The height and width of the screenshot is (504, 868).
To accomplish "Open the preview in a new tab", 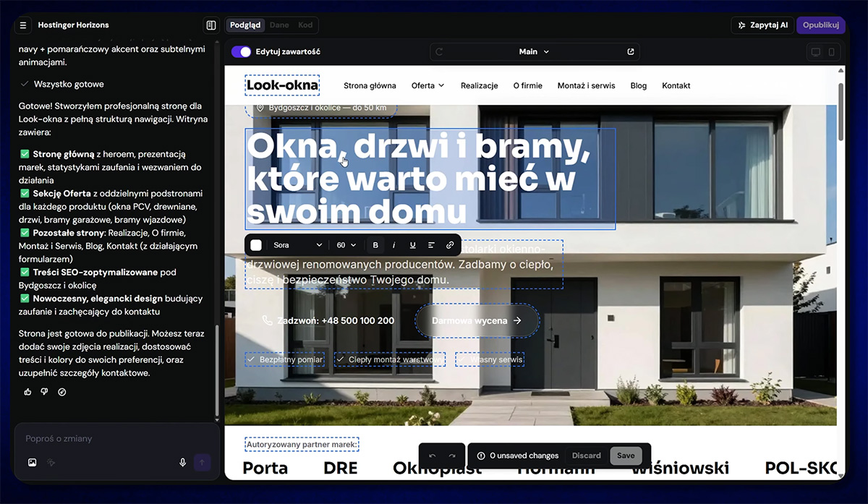I will click(631, 52).
